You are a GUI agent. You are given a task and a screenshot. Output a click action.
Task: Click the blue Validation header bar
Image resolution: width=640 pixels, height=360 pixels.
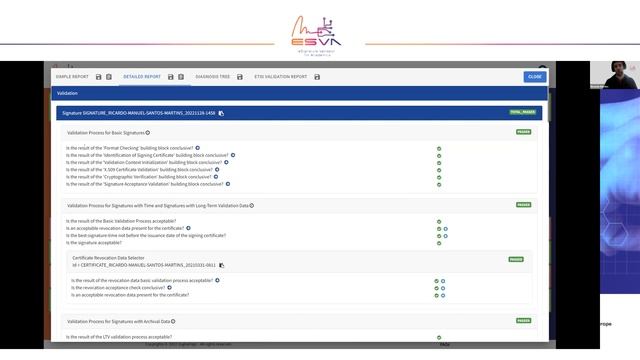(299, 93)
